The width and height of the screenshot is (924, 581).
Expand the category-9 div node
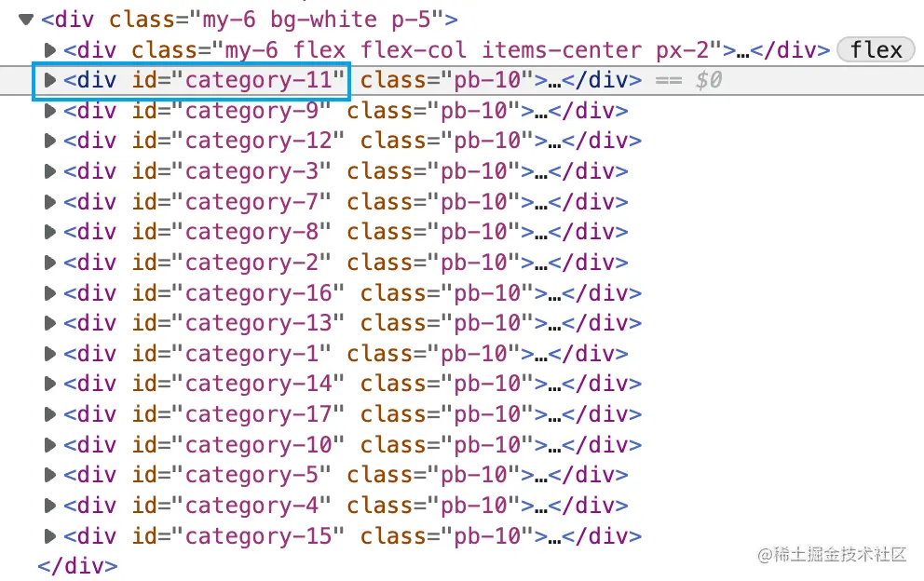click(x=50, y=110)
